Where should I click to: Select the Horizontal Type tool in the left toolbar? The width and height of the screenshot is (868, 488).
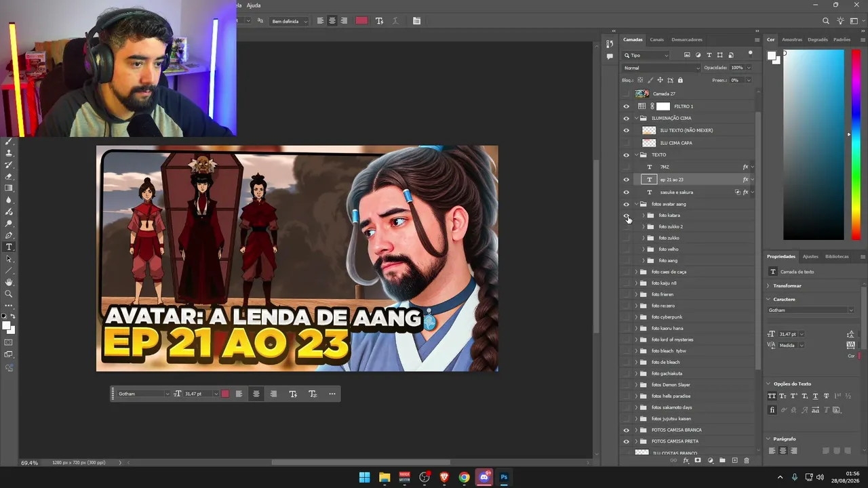(x=9, y=247)
